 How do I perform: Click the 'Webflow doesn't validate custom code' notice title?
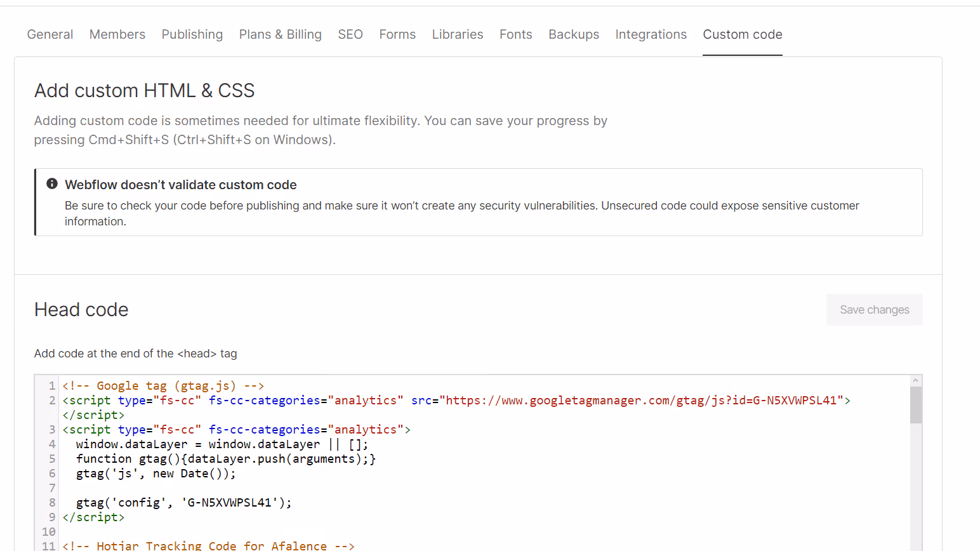tap(181, 185)
